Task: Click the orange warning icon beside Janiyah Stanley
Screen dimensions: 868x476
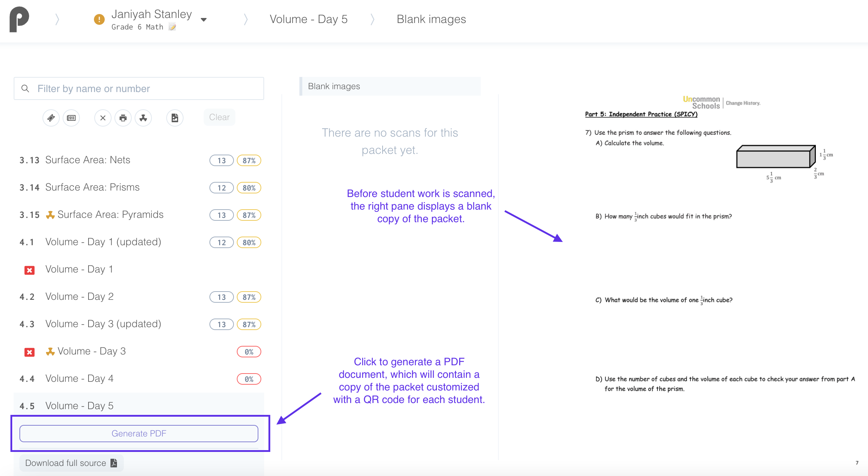Action: (99, 19)
